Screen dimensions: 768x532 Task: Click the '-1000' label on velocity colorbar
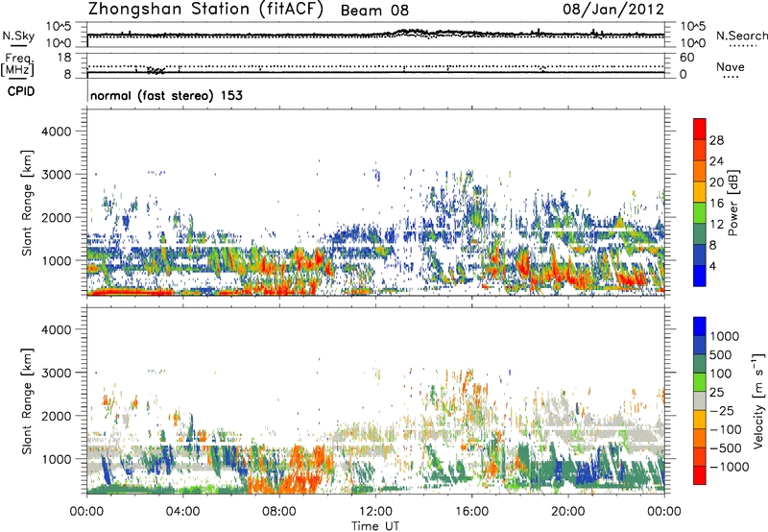pos(730,467)
